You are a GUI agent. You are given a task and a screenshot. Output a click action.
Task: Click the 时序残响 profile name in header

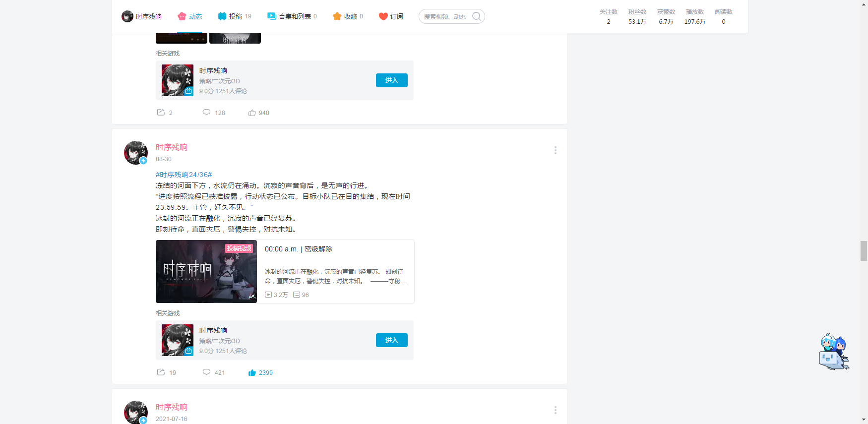click(x=149, y=16)
